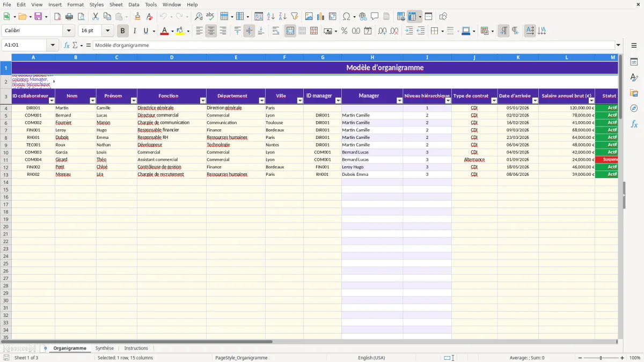This screenshot has height=362, width=644.
Task: Toggle Wrap Text button
Action: pos(276,31)
